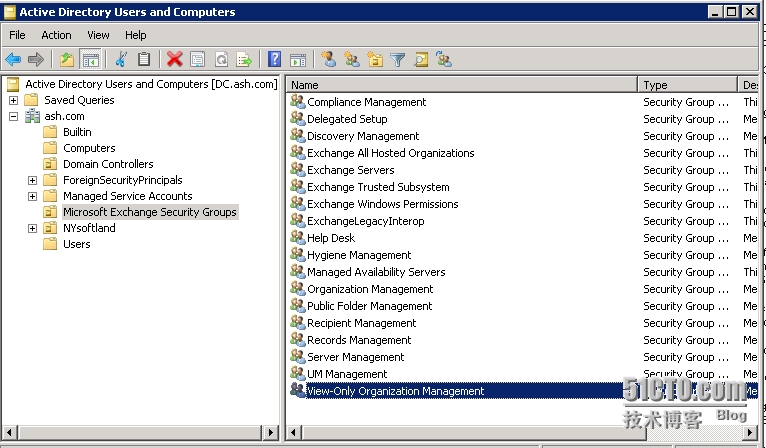Open the View menu
The image size is (766, 448).
coord(98,35)
